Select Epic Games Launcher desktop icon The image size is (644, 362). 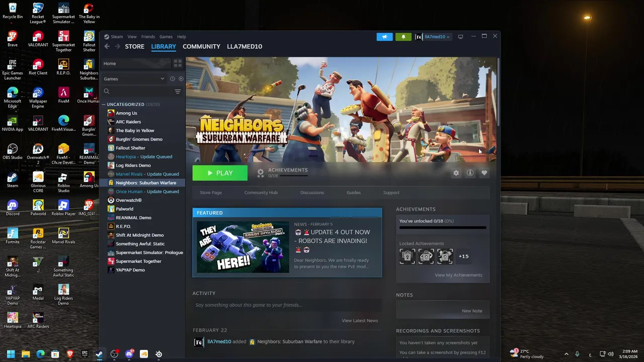click(x=13, y=70)
